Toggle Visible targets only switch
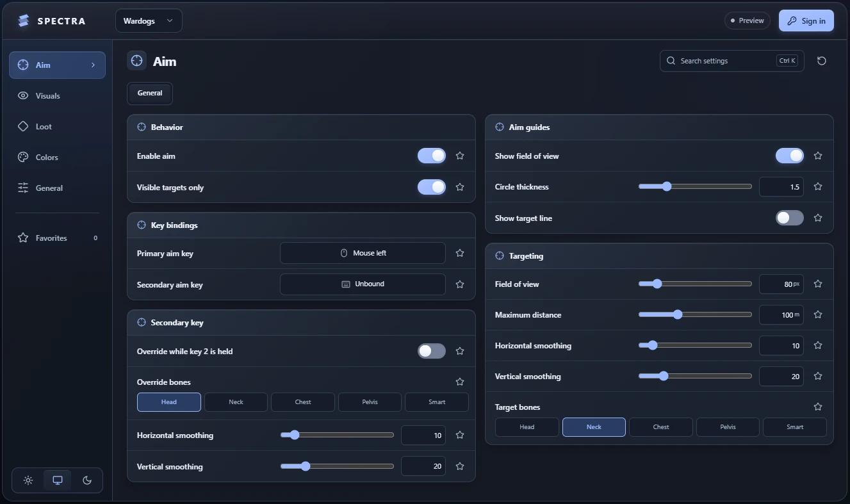 [x=432, y=187]
